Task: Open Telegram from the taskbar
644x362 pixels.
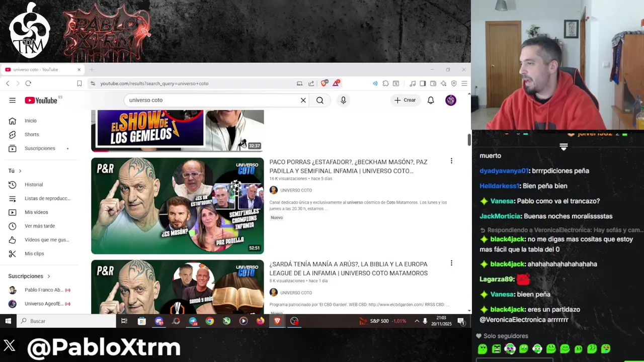Action: pos(193,321)
